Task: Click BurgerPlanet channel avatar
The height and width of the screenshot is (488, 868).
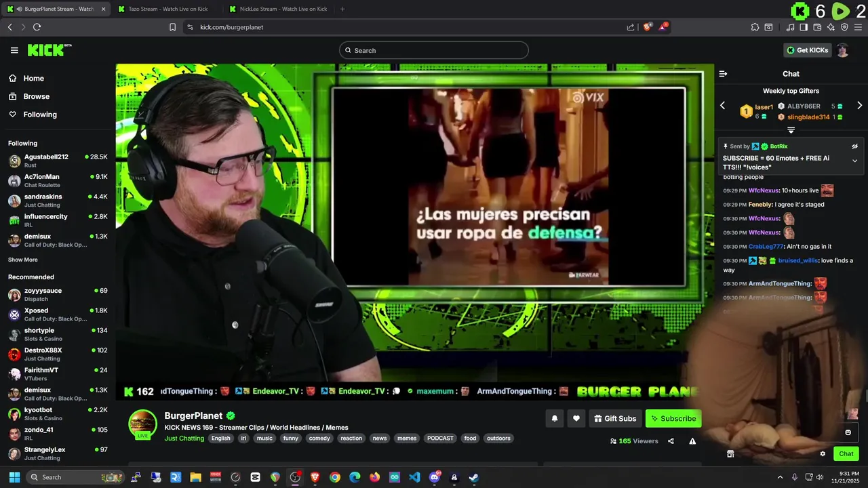Action: click(x=143, y=424)
